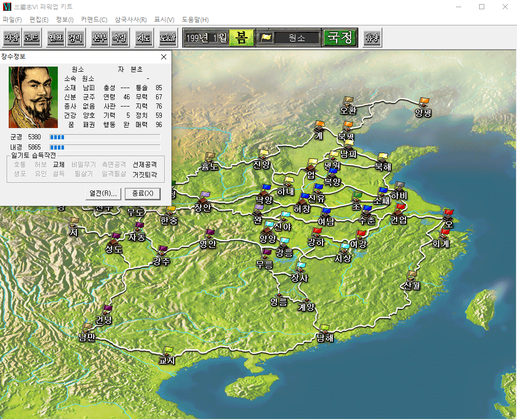The image size is (517, 420).
Task: Select the 시상 city flag on map
Action: click(344, 248)
